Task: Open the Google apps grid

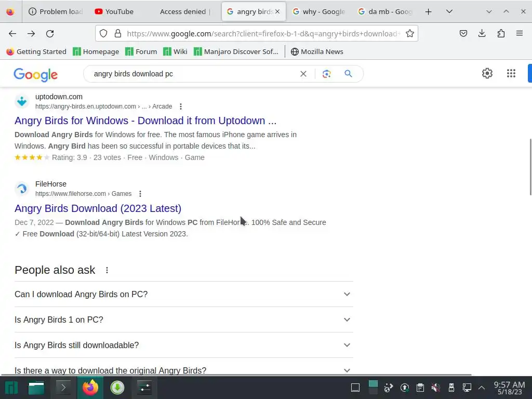Action: pyautogui.click(x=511, y=73)
